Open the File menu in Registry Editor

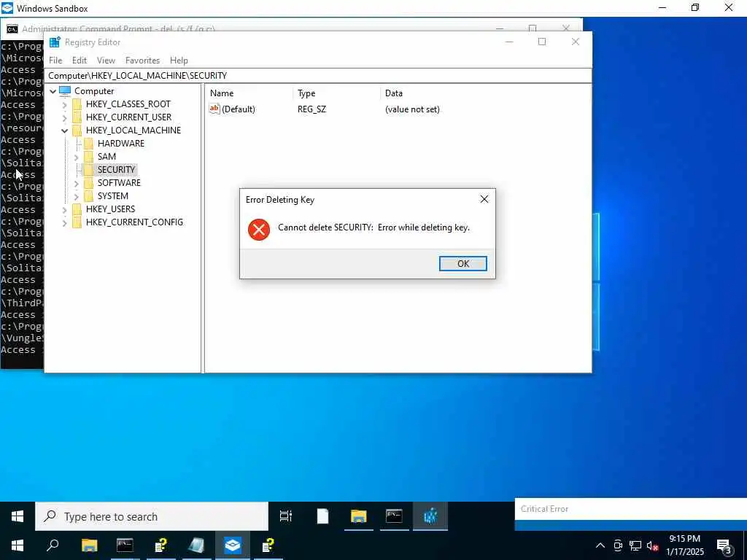55,61
